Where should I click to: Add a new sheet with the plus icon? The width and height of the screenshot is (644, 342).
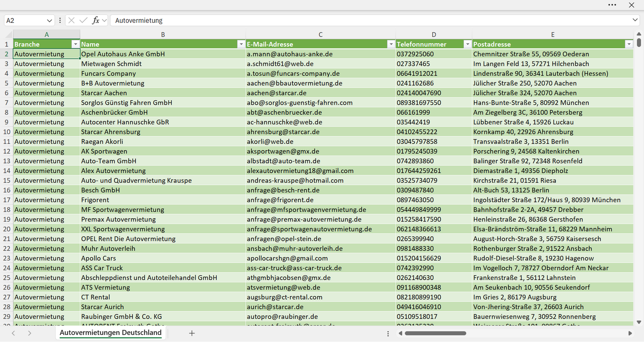(192, 333)
